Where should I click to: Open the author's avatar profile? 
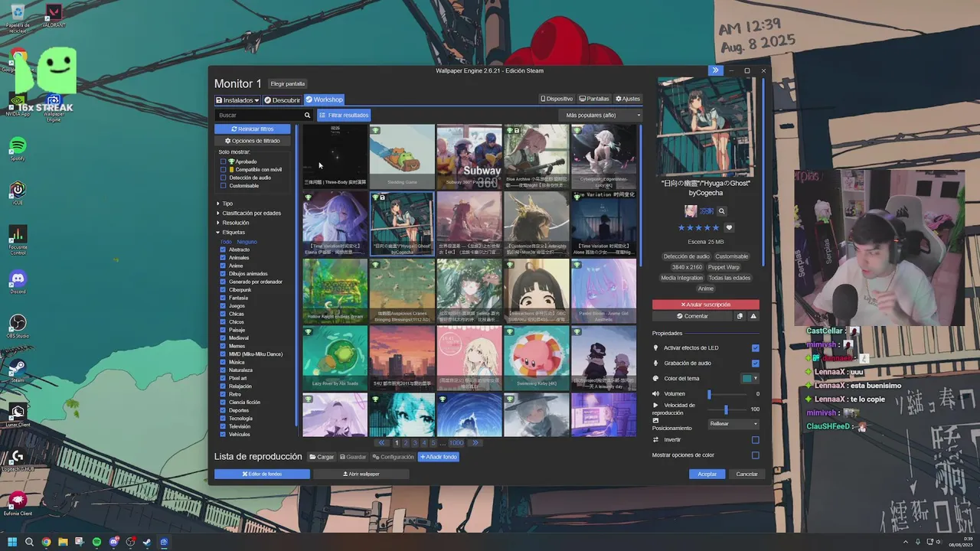click(691, 211)
